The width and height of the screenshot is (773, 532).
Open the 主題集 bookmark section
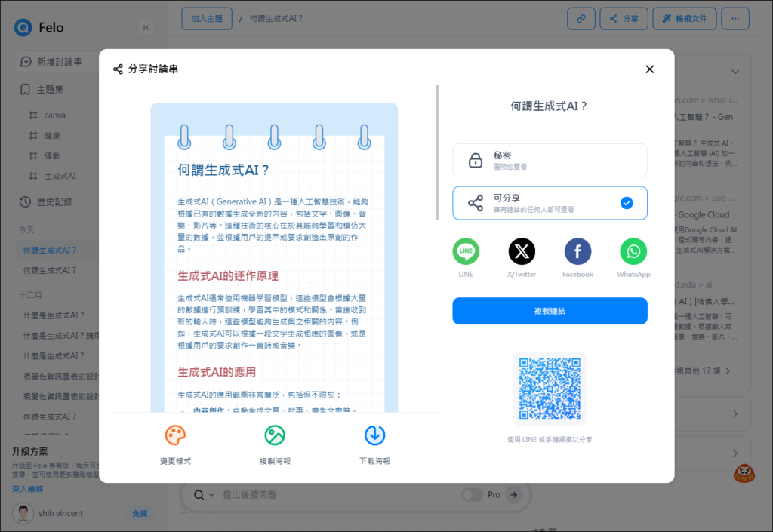click(x=49, y=90)
